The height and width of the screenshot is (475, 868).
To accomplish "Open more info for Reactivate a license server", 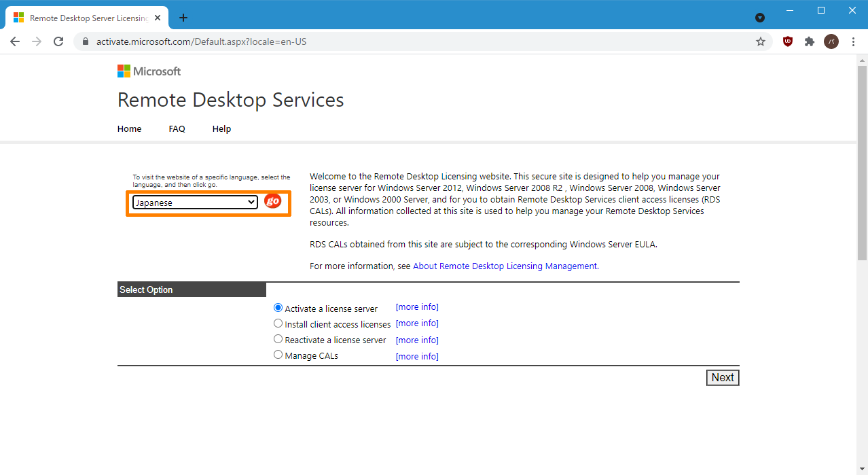I will [x=417, y=340].
